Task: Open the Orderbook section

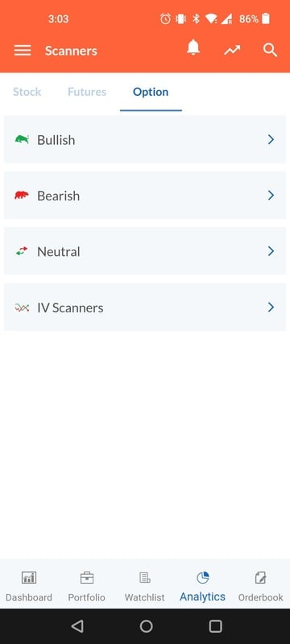Action: tap(261, 587)
